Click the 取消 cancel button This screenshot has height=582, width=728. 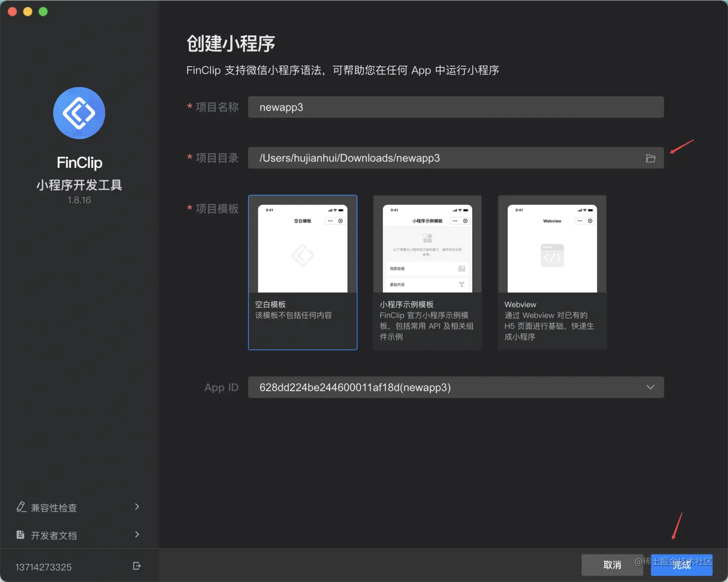612,565
